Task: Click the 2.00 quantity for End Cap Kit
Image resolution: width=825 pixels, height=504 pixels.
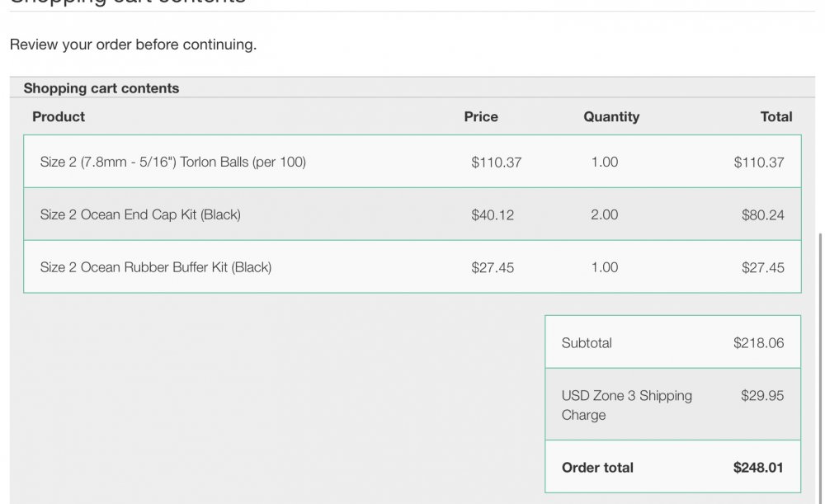Action: [x=604, y=214]
